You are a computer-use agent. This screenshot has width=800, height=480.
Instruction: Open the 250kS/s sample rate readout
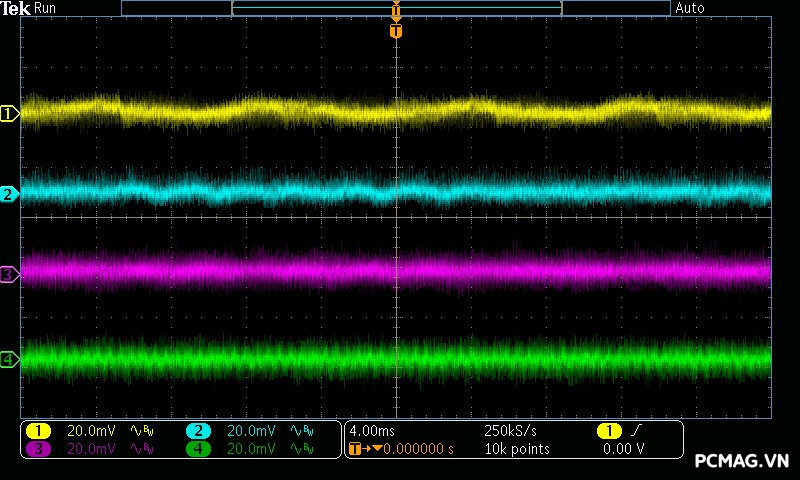510,431
